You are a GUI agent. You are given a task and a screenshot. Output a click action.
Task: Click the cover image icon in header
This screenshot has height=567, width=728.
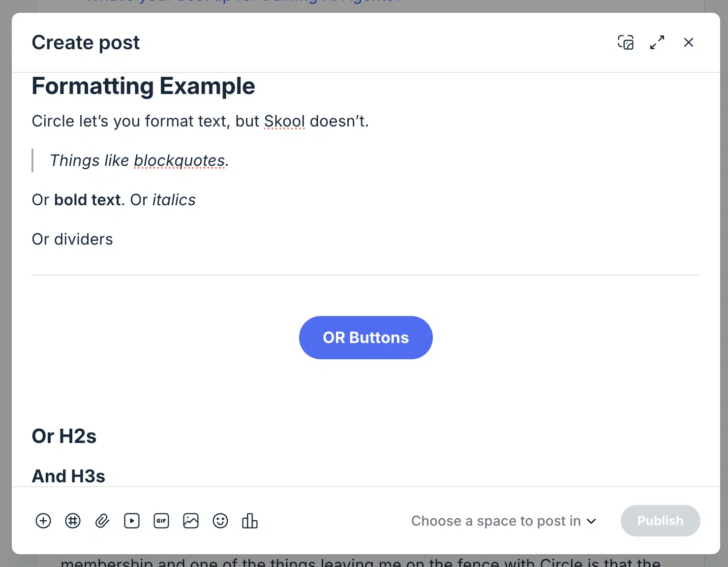(x=626, y=42)
